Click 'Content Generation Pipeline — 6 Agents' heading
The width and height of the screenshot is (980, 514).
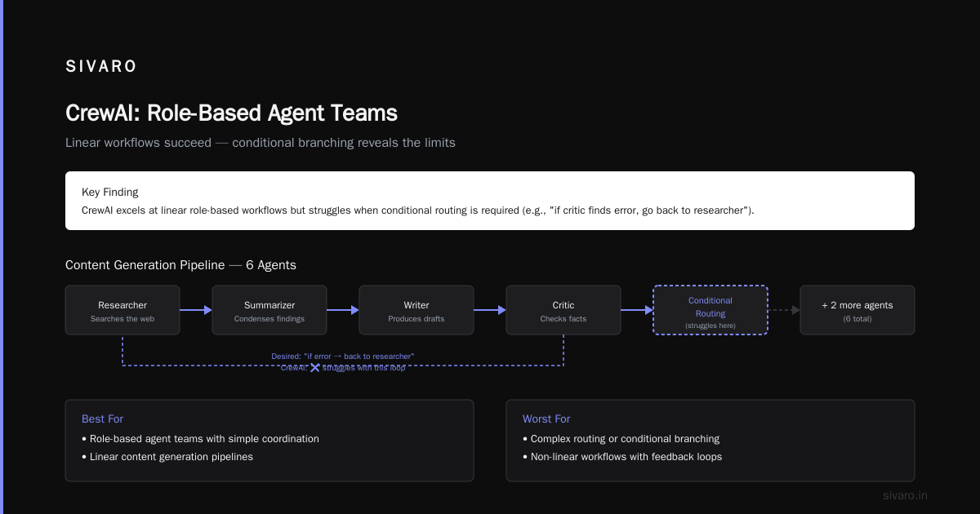click(180, 265)
